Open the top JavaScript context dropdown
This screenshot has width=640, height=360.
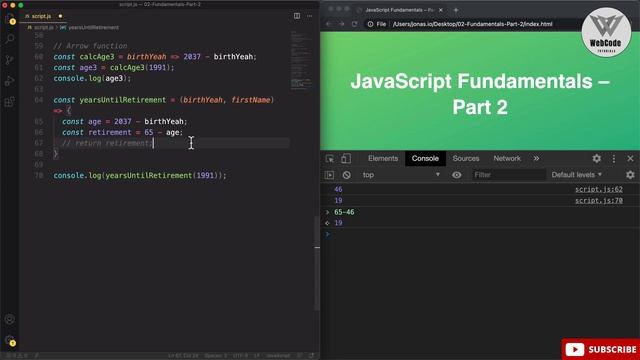coord(401,175)
